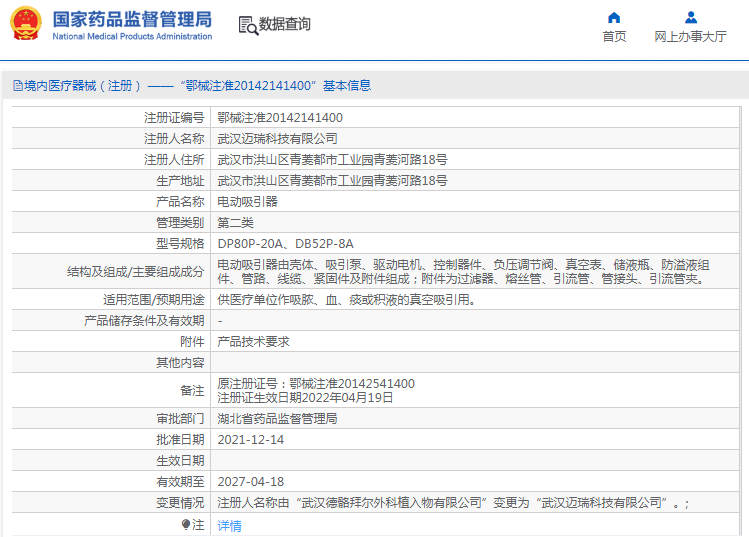Select registration number 鄂械注准20142141400 cell

279,117
